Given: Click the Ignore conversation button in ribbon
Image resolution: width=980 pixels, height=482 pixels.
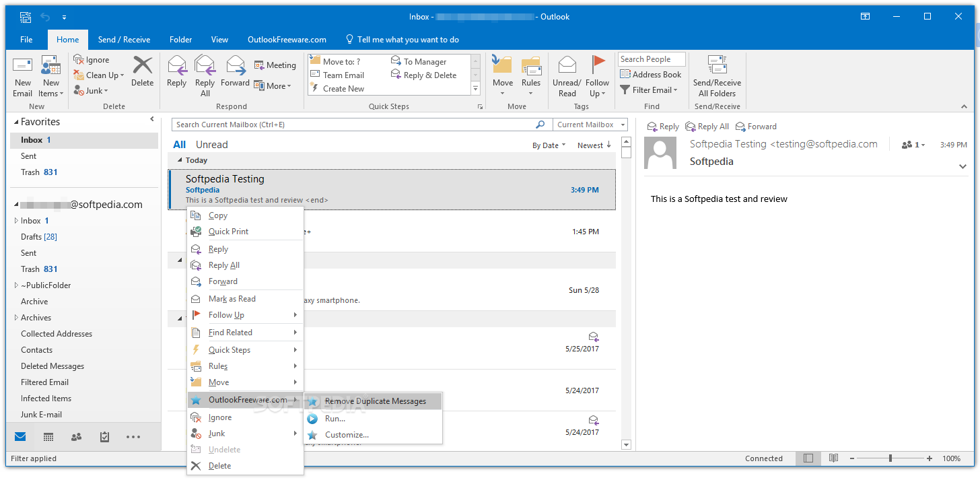Looking at the screenshot, I should click(x=92, y=60).
